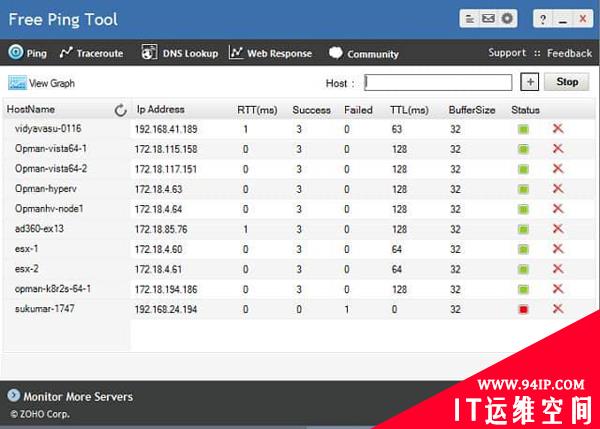Click the Support link
The image size is (600, 429).
(x=507, y=53)
